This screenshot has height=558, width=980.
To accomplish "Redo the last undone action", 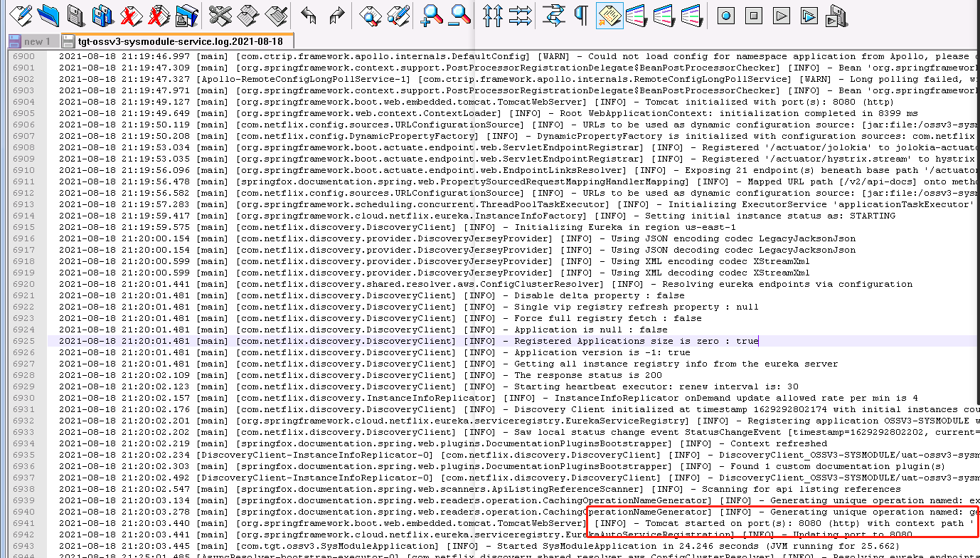I will pyautogui.click(x=336, y=14).
